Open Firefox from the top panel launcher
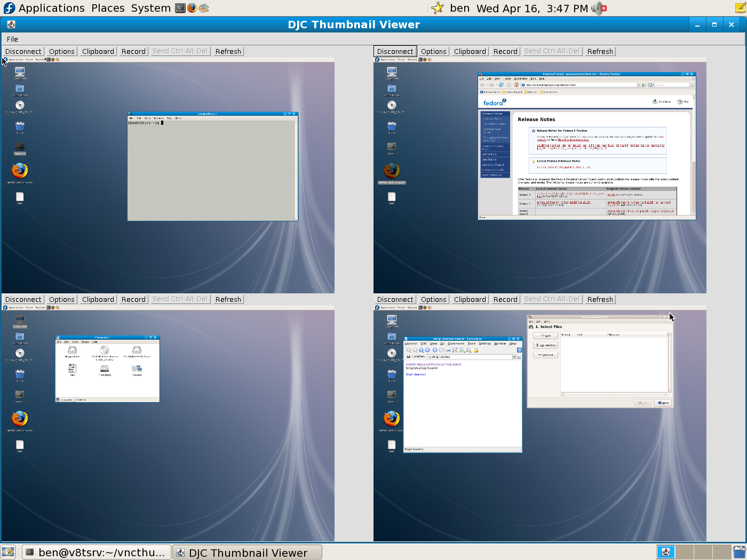This screenshot has height=560, width=747. pos(192,8)
